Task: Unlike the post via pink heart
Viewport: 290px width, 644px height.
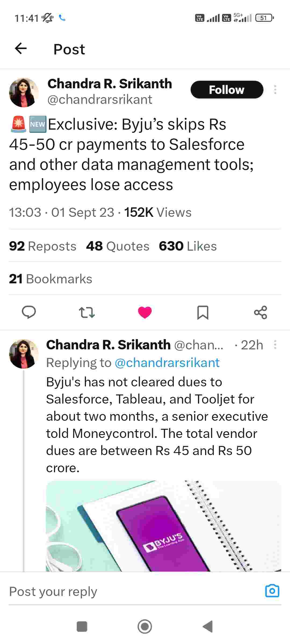Action: click(145, 312)
